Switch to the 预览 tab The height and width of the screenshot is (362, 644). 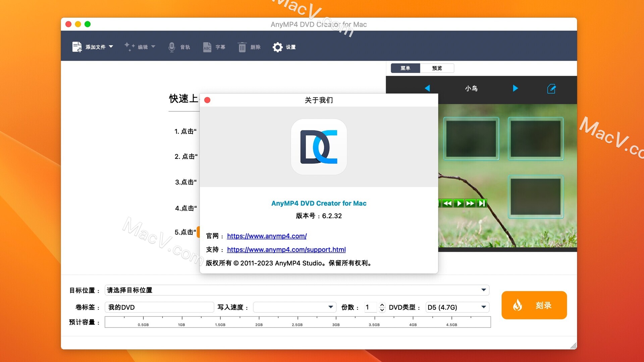(437, 68)
